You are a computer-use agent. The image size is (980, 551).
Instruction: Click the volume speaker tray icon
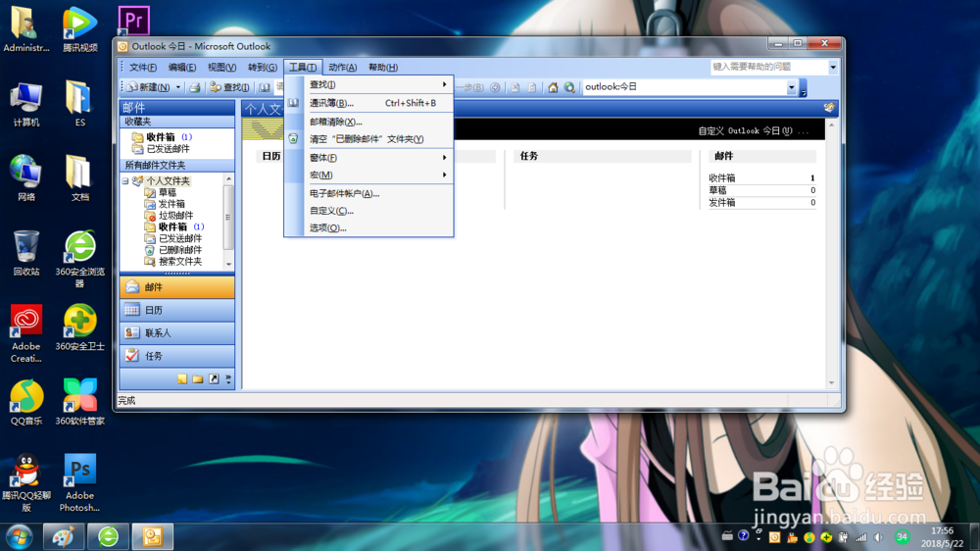pos(878,537)
